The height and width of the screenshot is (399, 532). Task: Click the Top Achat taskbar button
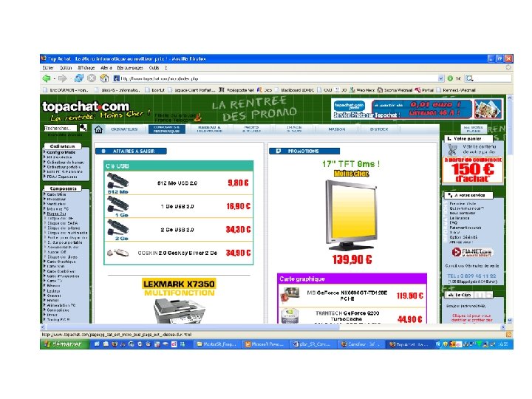(x=411, y=344)
